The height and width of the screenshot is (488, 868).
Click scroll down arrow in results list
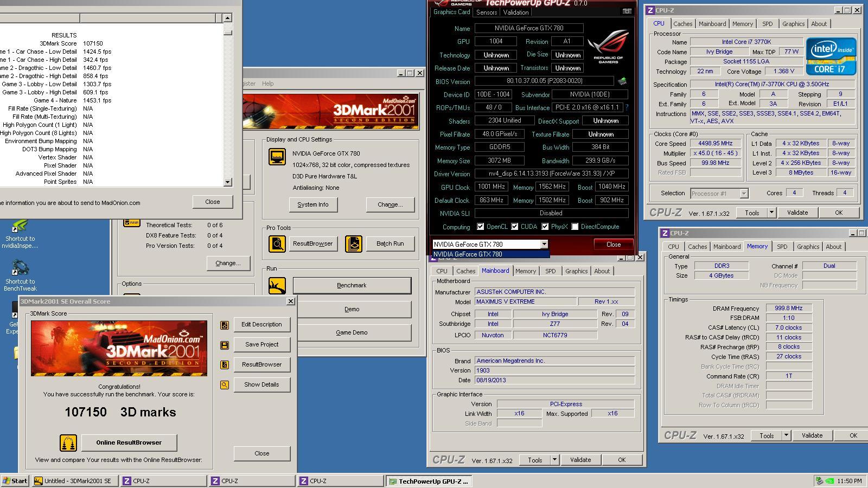[227, 182]
